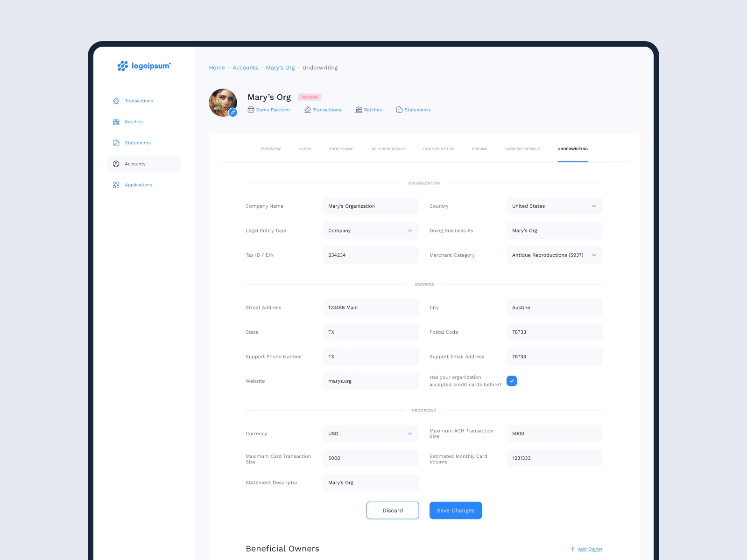Open Mary's Org in the breadcrumb
This screenshot has height=560, width=747.
(x=280, y=68)
